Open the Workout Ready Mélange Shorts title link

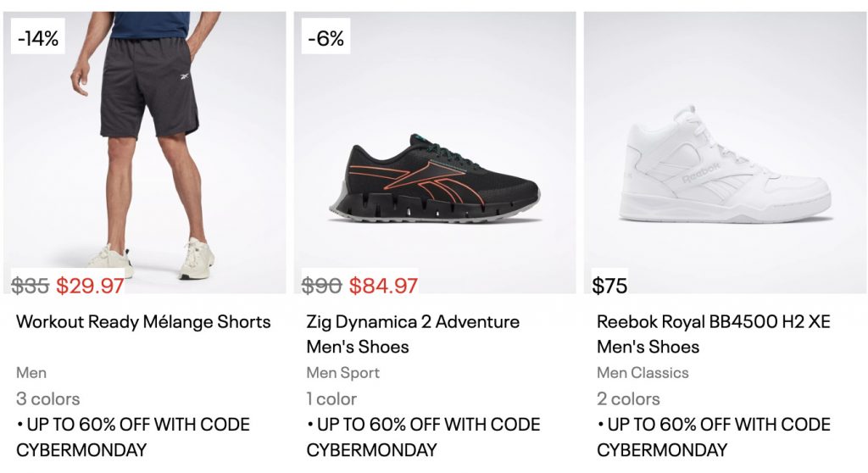click(143, 322)
